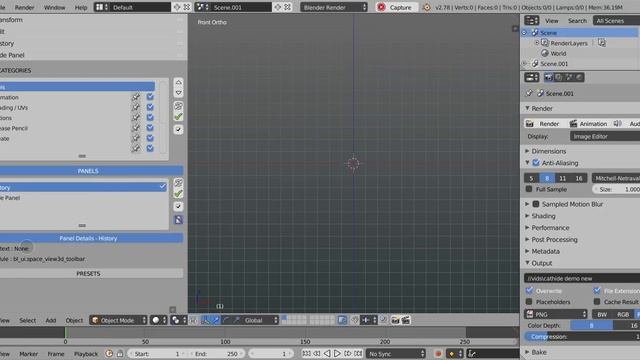
Task: Click the pin icon beside Scene.001 in properties
Action: click(x=529, y=93)
